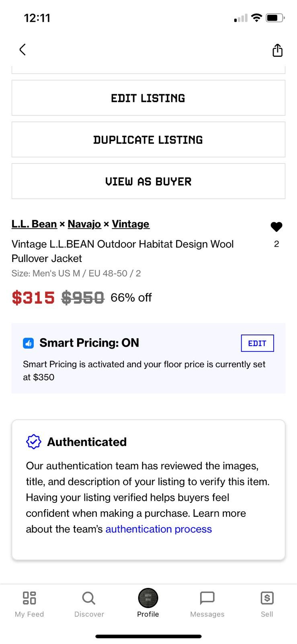Open My Feed tab
Viewport: 297px width, 644px height.
[29, 604]
